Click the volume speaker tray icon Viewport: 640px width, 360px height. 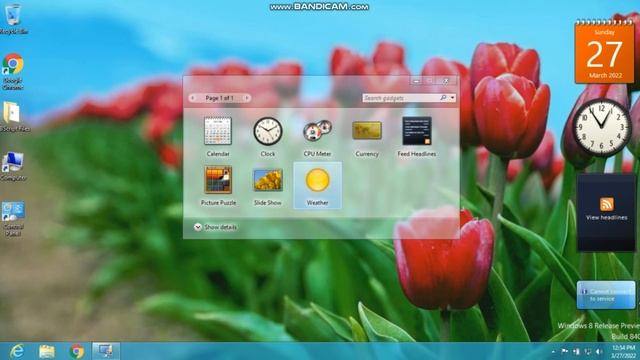(599, 351)
